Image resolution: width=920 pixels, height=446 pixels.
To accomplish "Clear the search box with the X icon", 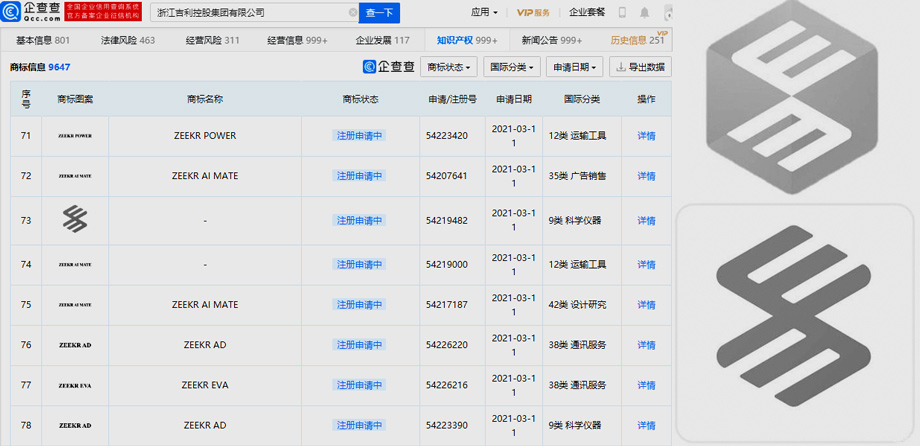I will [x=352, y=12].
